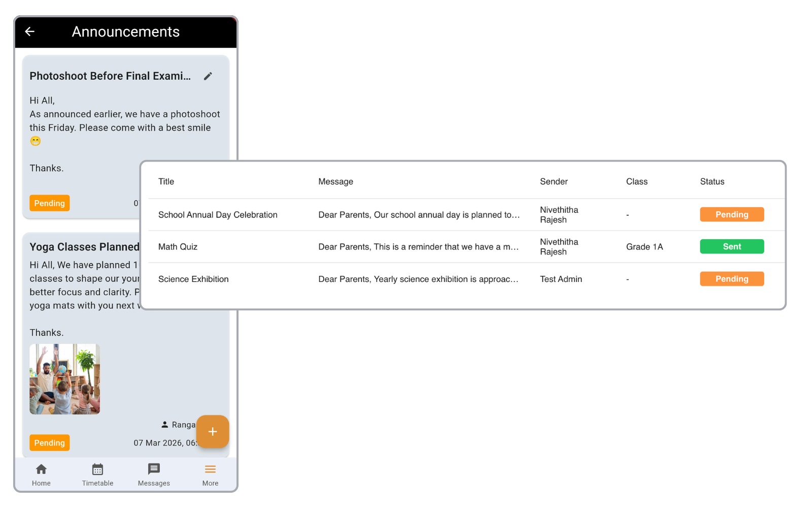Sort table by Status column header
This screenshot has height=508, width=812.
point(712,182)
